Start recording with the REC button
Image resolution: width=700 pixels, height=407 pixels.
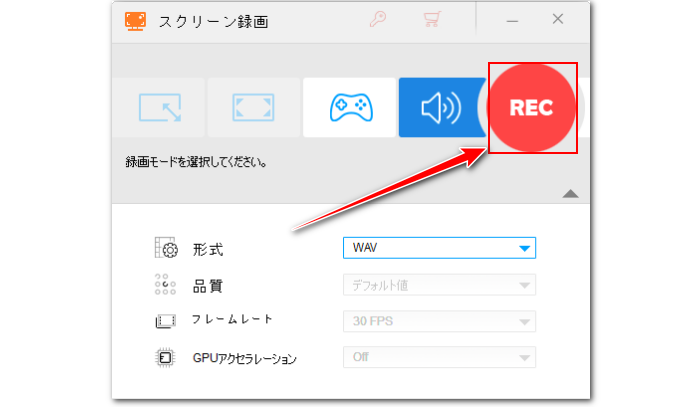[x=532, y=108]
